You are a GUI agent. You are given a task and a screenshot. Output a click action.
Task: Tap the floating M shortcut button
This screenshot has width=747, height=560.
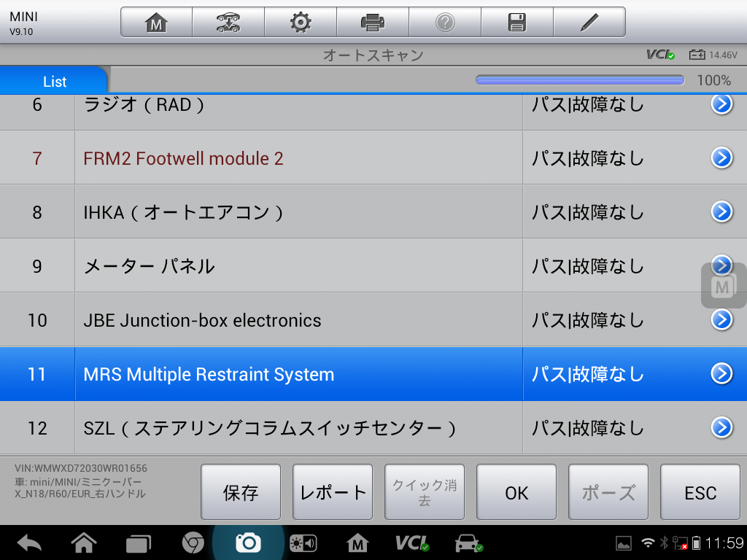723,286
